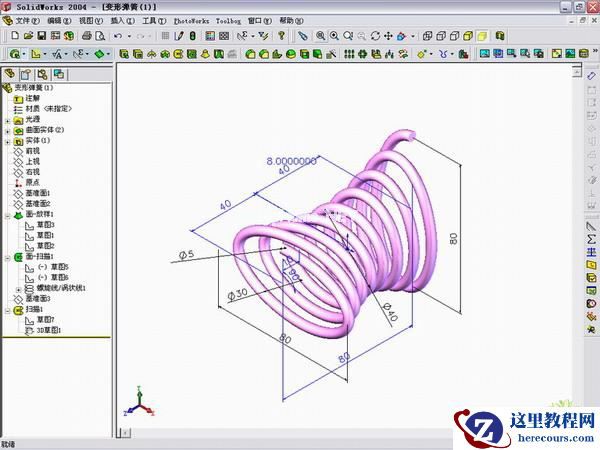Open a file with the Open folder icon

(28, 36)
